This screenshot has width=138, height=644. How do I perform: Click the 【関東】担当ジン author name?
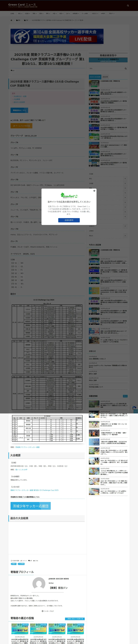coord(58,588)
